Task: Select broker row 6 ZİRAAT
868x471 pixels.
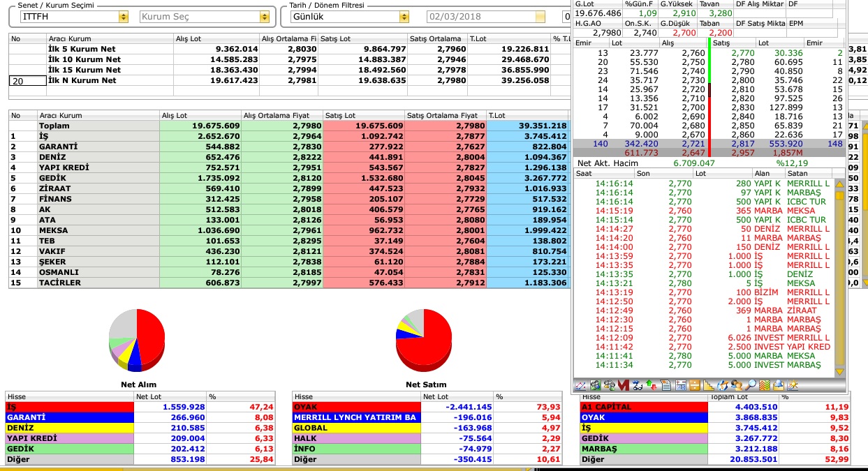Action: (290, 188)
